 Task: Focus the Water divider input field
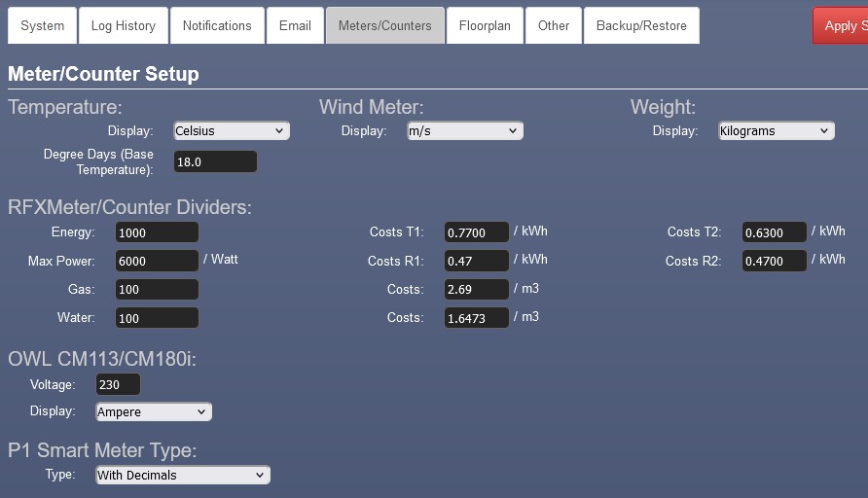pos(157,318)
